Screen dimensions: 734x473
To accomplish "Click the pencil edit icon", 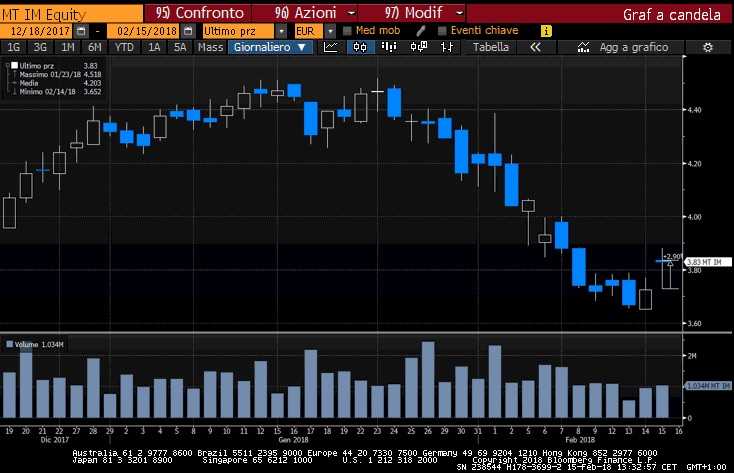I will click(x=420, y=31).
